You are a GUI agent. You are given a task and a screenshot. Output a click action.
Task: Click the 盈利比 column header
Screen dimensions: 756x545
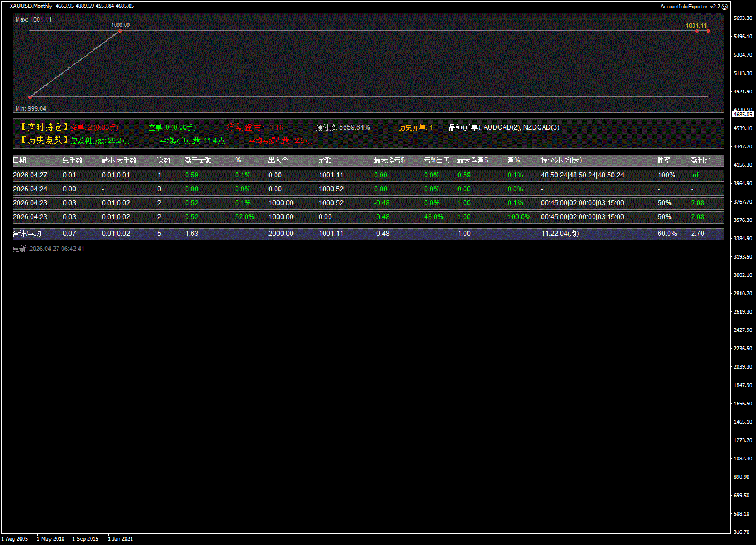pos(700,161)
